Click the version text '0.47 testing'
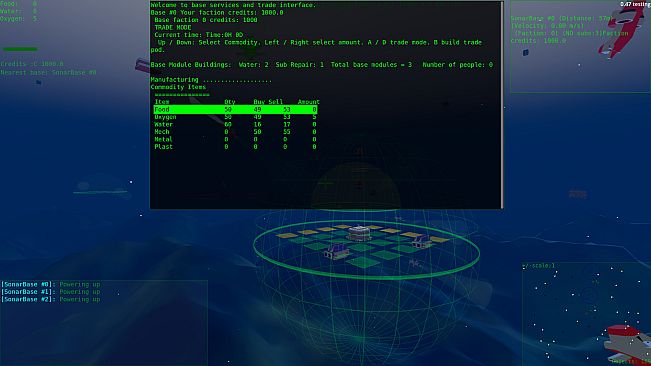The image size is (651, 366). pyautogui.click(x=635, y=4)
